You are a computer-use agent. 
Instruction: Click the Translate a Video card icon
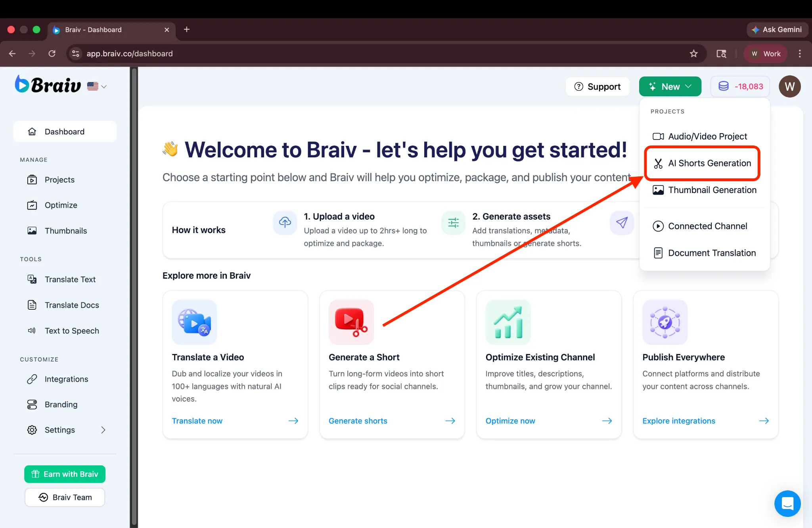tap(194, 322)
